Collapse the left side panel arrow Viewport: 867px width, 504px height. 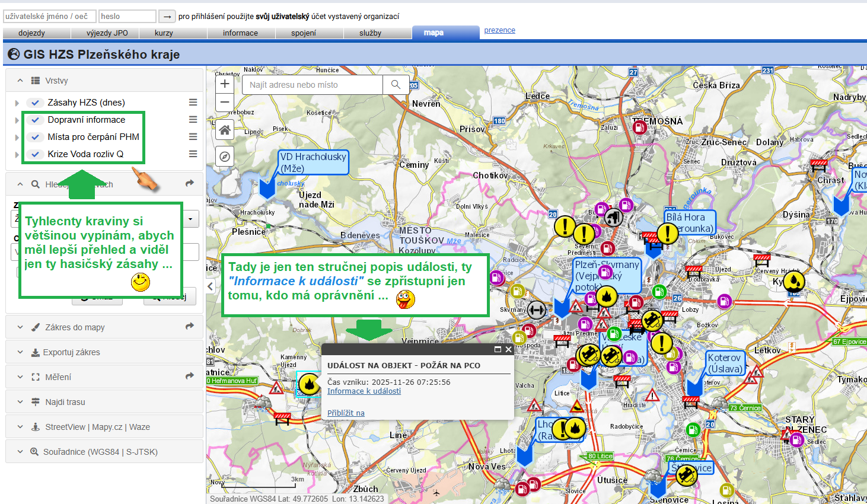(211, 286)
